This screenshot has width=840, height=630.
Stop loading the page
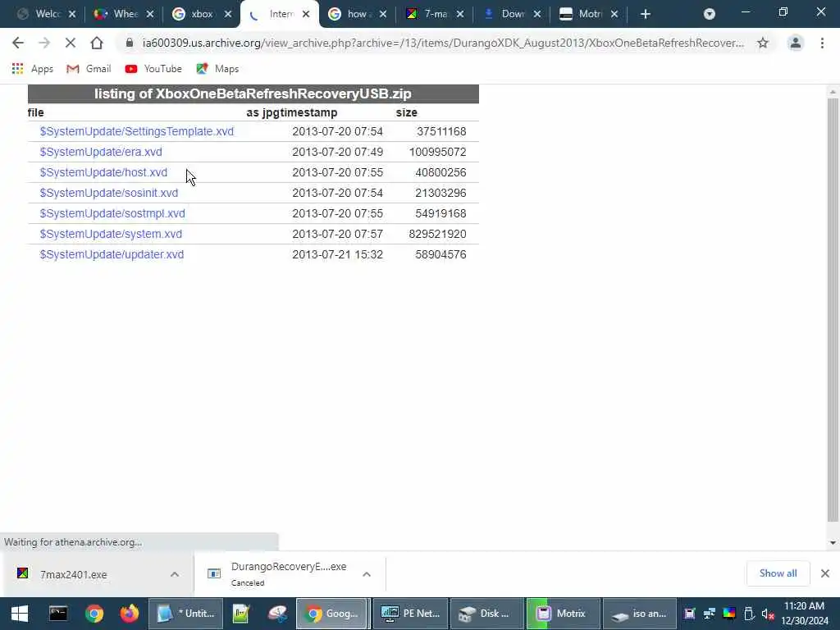pos(71,43)
